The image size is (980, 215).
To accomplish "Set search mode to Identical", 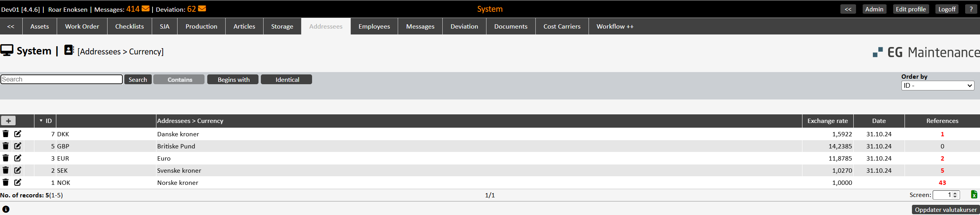I will [287, 79].
